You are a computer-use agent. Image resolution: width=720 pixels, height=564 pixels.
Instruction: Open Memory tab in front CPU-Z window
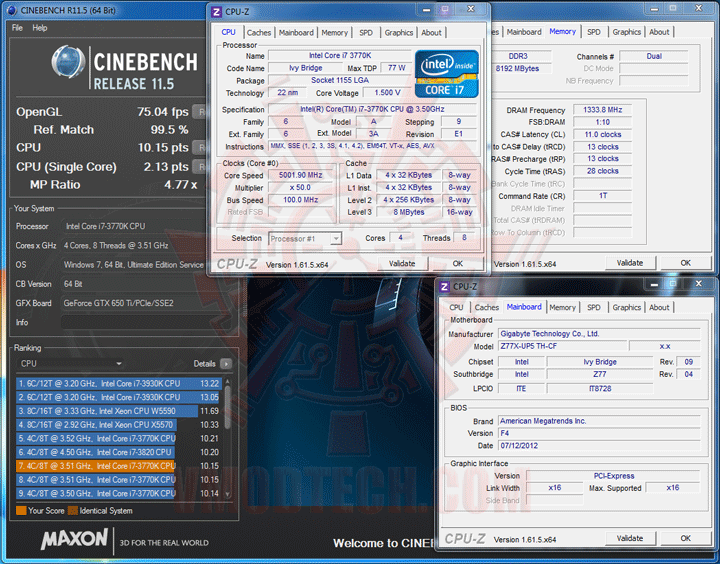click(334, 33)
